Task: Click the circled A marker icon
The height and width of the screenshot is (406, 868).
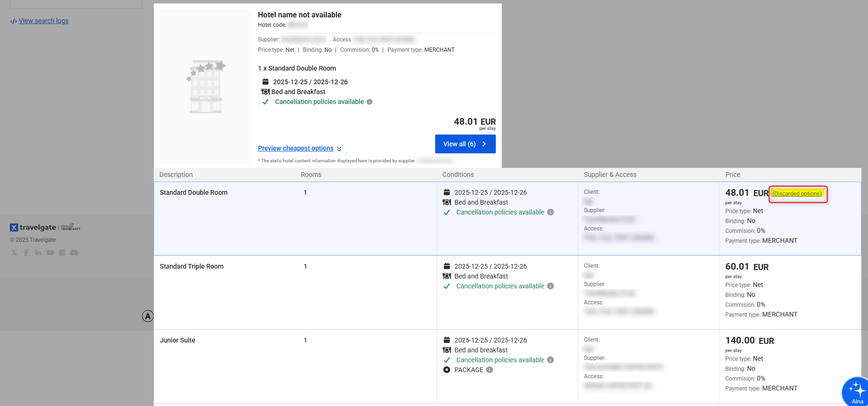Action: 148,316
